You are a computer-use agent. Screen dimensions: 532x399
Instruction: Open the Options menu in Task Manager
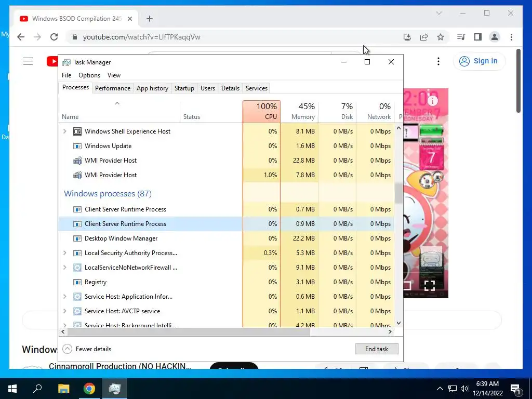(x=89, y=75)
